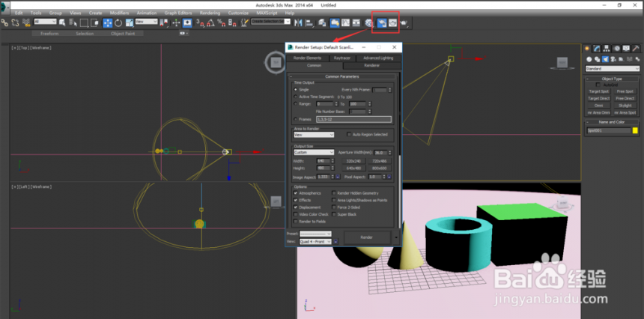Switch to Renderer tab
The width and height of the screenshot is (644, 319).
pyautogui.click(x=371, y=65)
